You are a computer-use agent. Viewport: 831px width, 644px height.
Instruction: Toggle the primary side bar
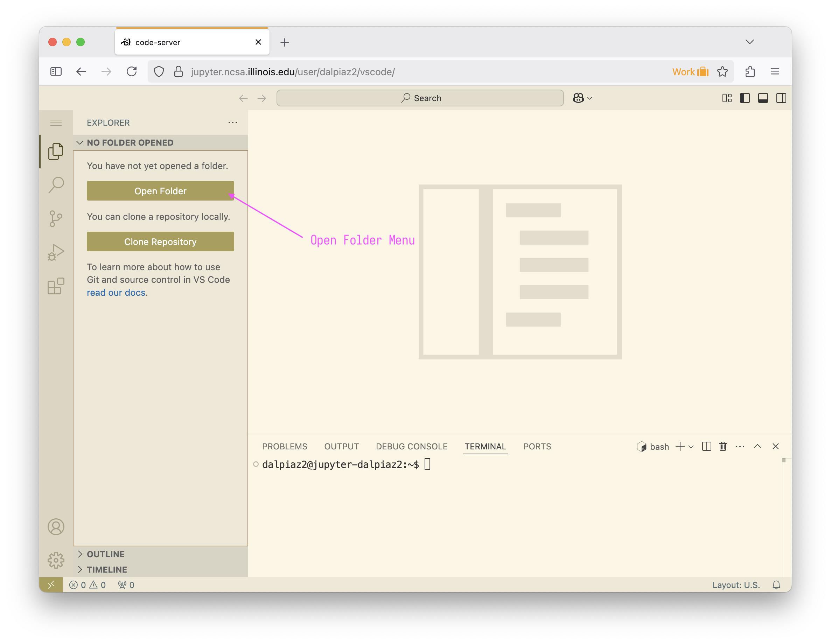click(x=745, y=98)
